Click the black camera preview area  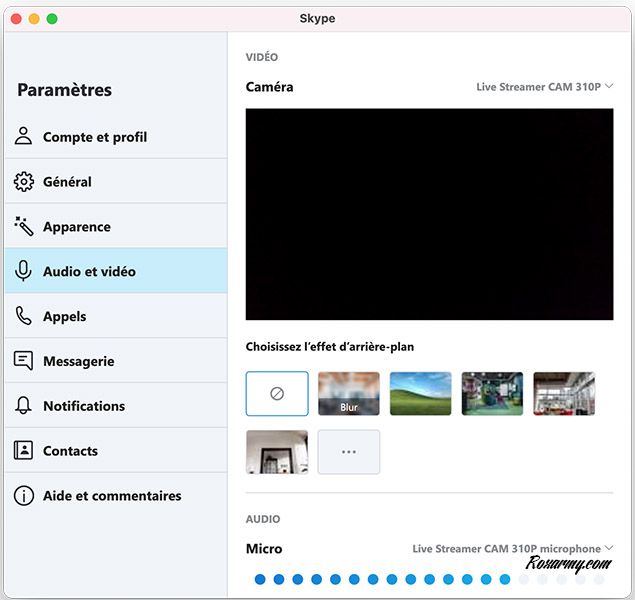click(429, 214)
